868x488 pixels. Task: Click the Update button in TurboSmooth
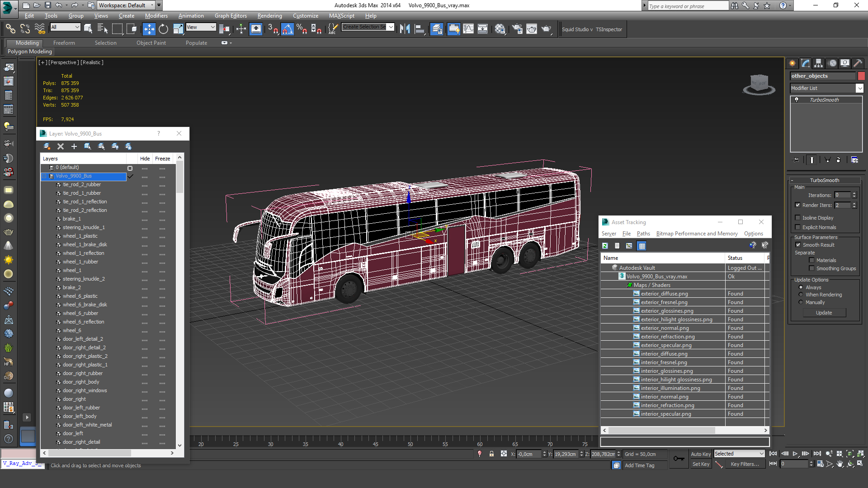[824, 313]
